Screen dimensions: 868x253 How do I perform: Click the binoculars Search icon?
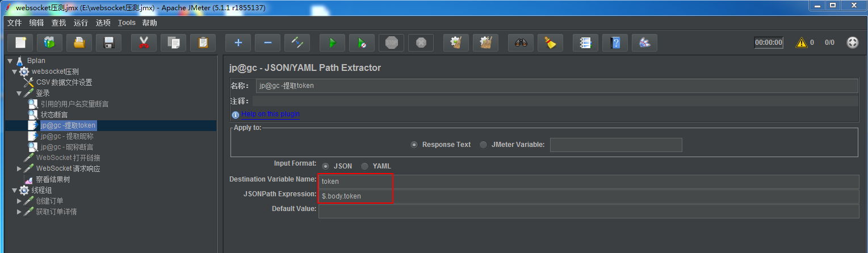(521, 43)
